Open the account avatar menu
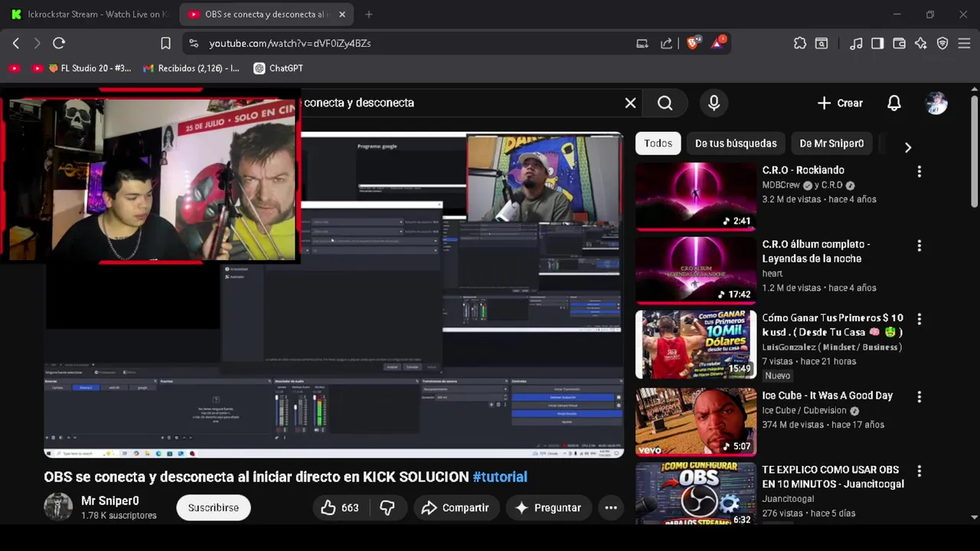The height and width of the screenshot is (551, 980). tap(936, 103)
